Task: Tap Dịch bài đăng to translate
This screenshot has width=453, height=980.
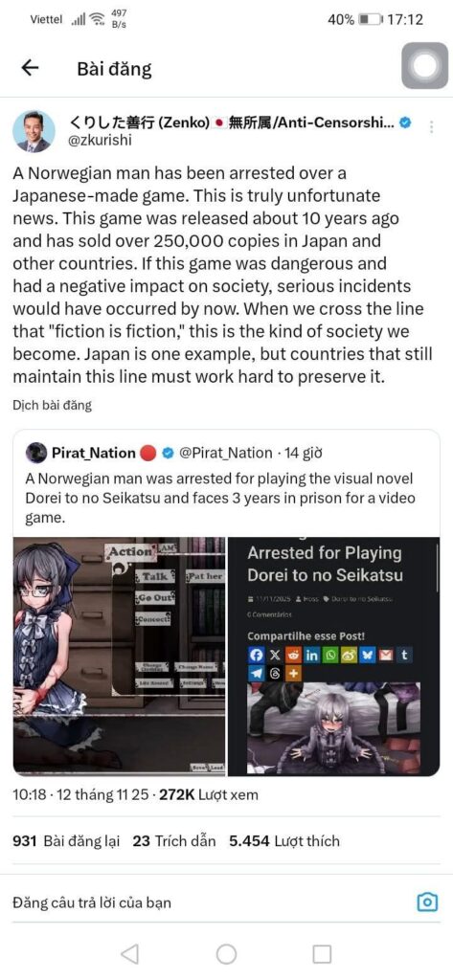Action: coord(52,405)
